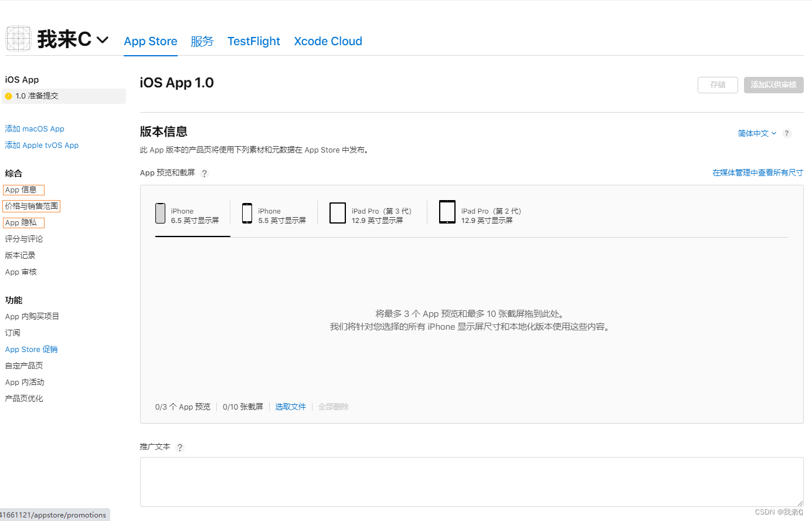Switch to the App Store tab
The image size is (812, 521).
point(151,41)
